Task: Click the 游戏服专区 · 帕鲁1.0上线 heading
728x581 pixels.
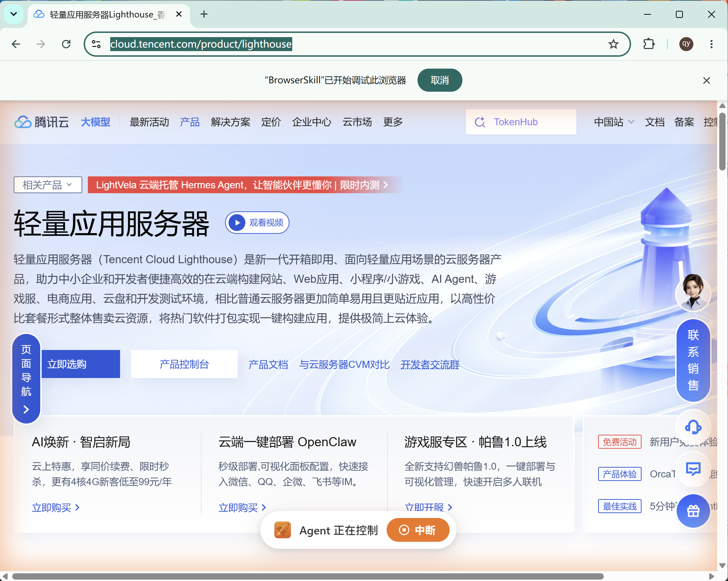Action: [x=475, y=442]
